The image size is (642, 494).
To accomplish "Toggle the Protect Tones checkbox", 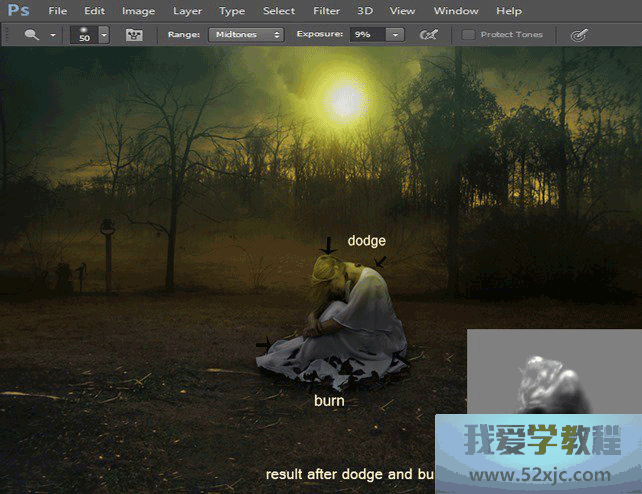I will pyautogui.click(x=468, y=35).
